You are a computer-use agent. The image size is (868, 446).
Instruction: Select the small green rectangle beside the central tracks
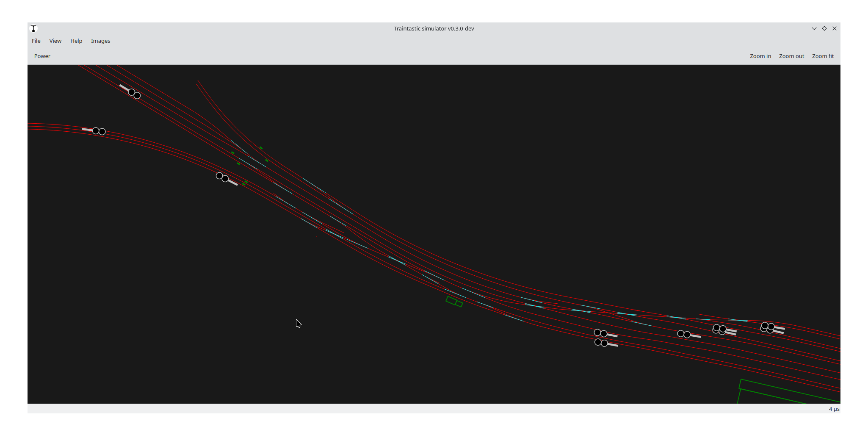click(454, 302)
